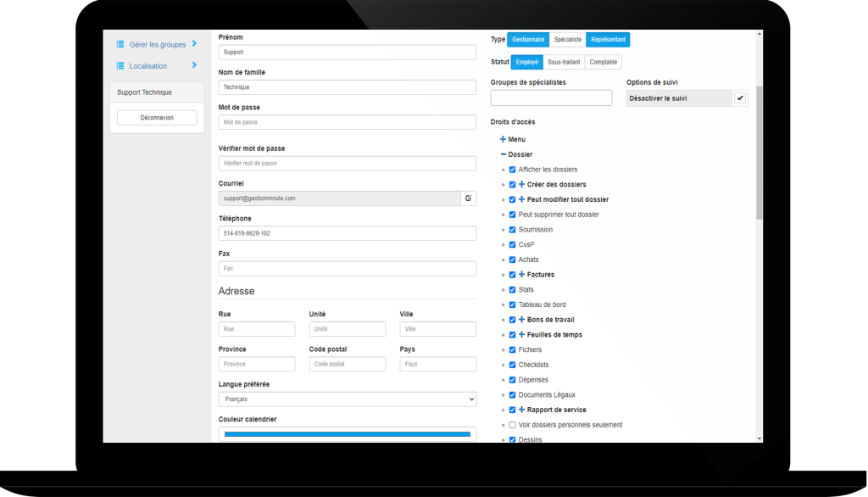
Task: Click the Téléphone field
Action: [x=347, y=233]
